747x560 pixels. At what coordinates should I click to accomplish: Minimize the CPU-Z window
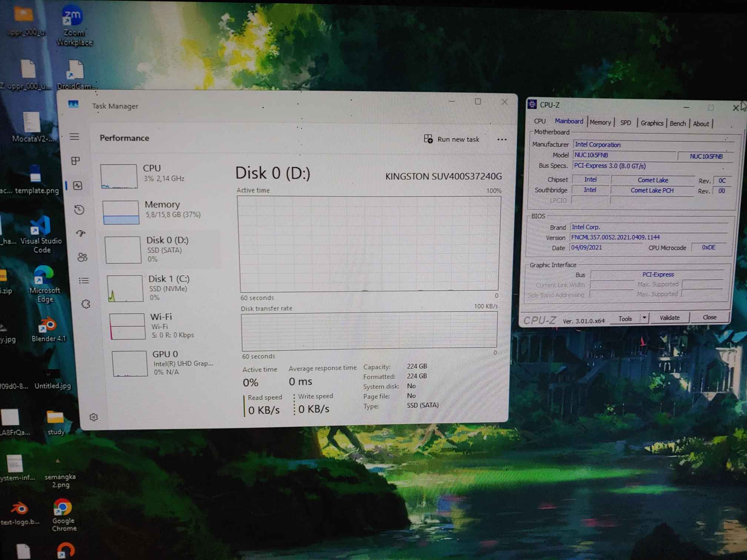(686, 107)
